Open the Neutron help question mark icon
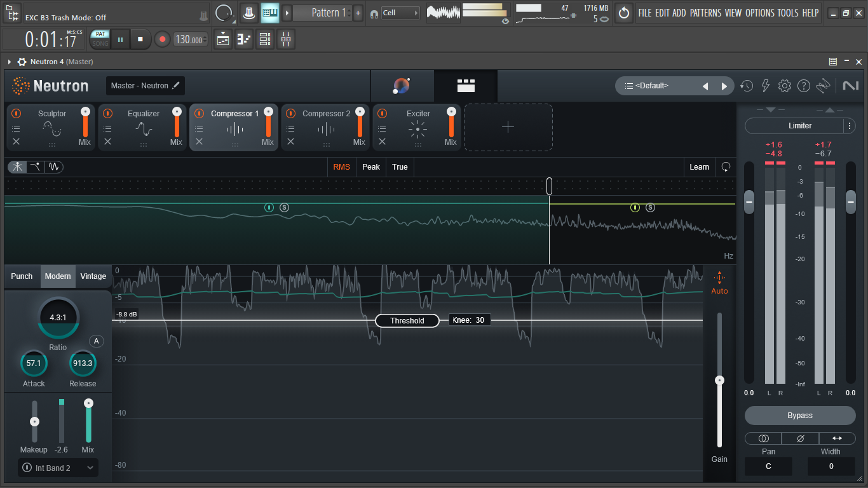 (804, 86)
